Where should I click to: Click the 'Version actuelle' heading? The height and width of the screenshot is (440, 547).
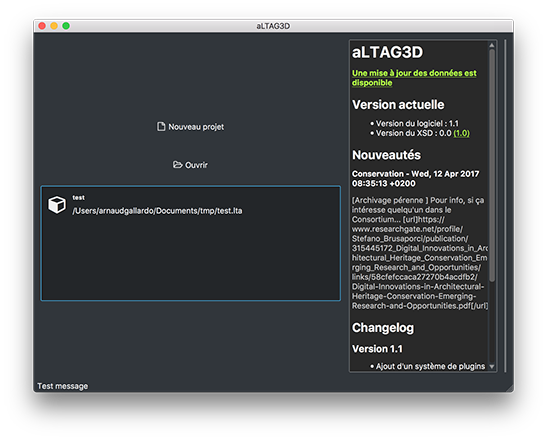[x=398, y=105]
